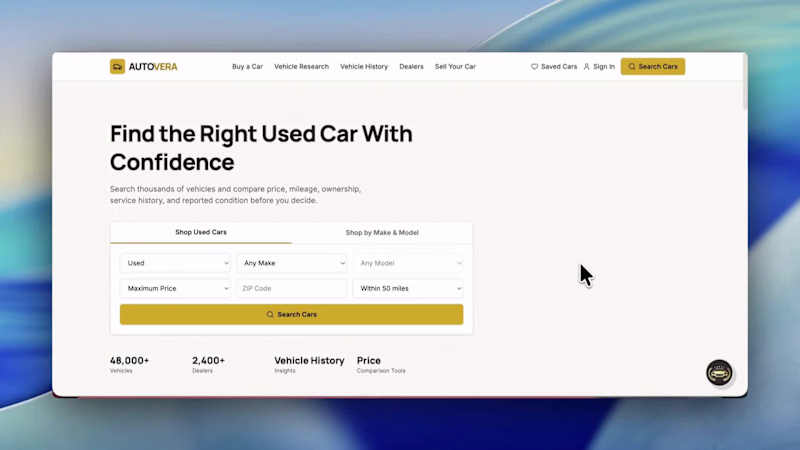This screenshot has width=800, height=450.
Task: Select Sell Your Car nav item
Action: [455, 67]
